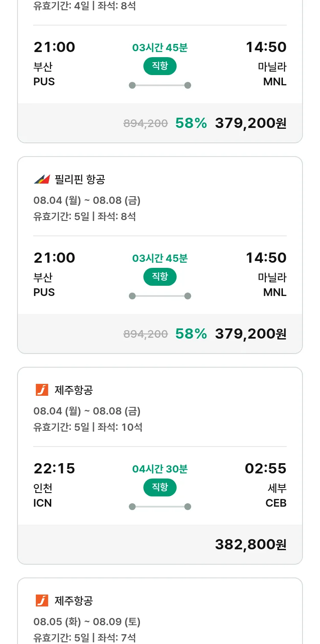320x644 pixels.
Task: Tap the 직항 badge in the 필리핀 항공 card
Action: [160, 277]
